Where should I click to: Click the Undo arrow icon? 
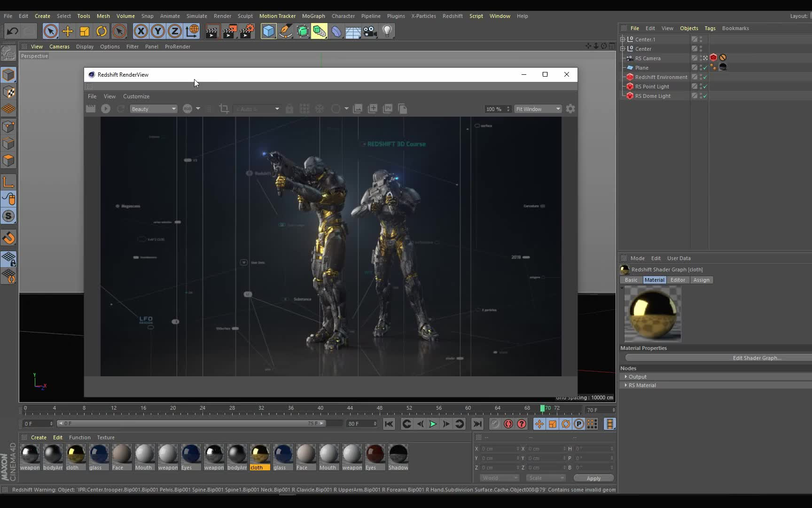tap(13, 32)
